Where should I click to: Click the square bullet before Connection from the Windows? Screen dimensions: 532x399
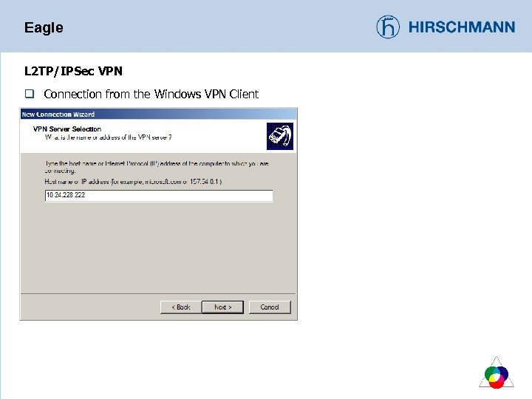point(30,94)
